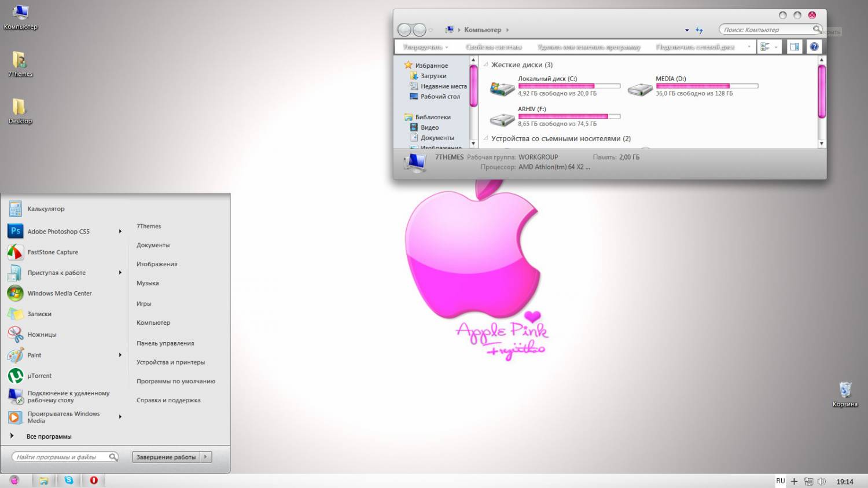Viewport: 868px width, 488px height.
Task: Refresh the Компьютер address bar
Action: (699, 30)
